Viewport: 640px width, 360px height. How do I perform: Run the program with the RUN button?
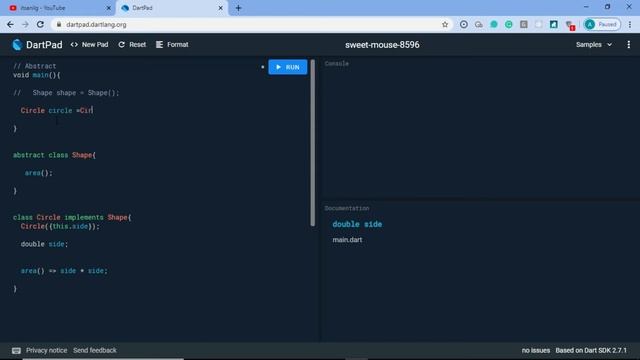pos(288,67)
